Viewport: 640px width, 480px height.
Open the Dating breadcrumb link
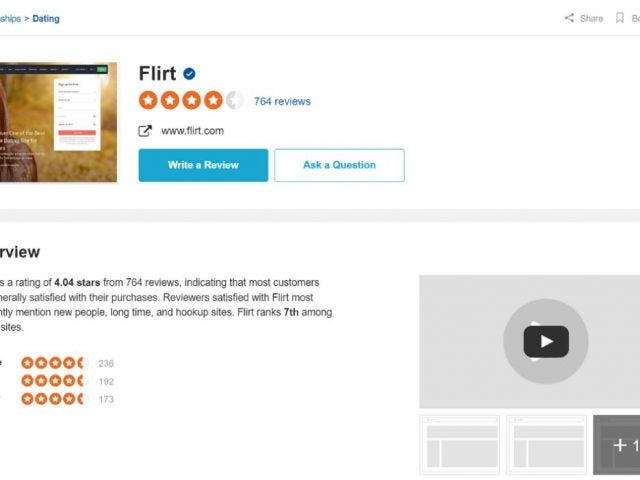pos(46,19)
